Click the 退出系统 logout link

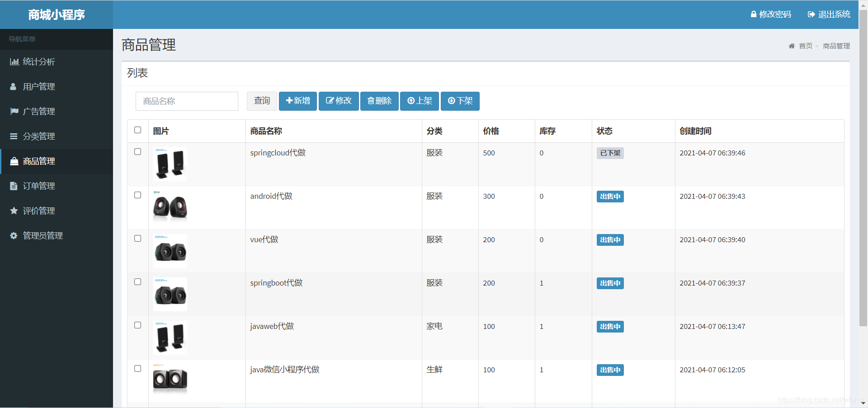click(829, 14)
